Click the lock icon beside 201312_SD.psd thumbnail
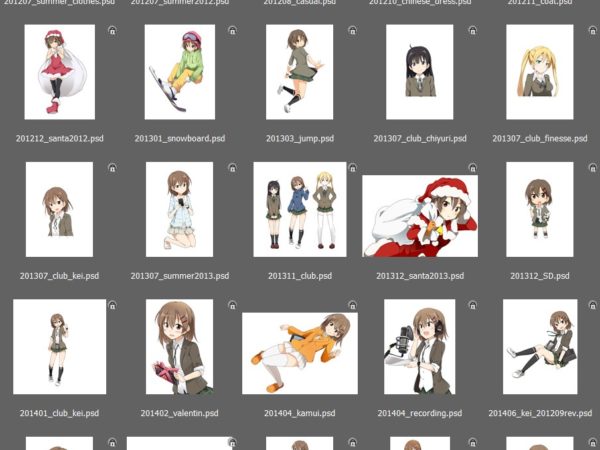The height and width of the screenshot is (450, 600). pyautogui.click(x=593, y=168)
